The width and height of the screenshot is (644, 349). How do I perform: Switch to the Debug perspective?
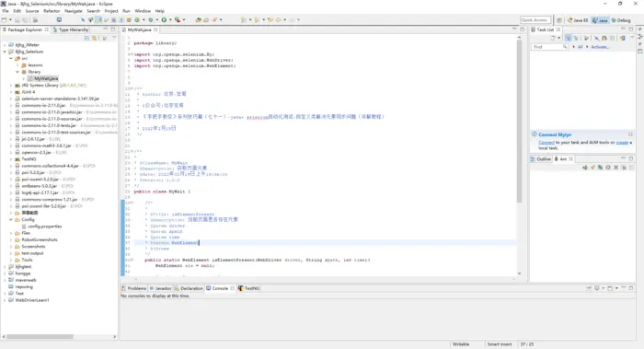(x=621, y=20)
